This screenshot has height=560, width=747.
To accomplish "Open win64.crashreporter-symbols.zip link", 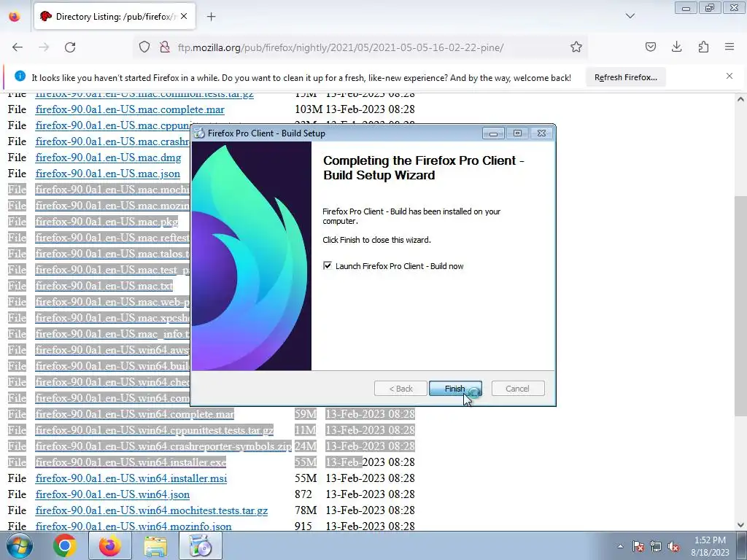I will click(163, 446).
